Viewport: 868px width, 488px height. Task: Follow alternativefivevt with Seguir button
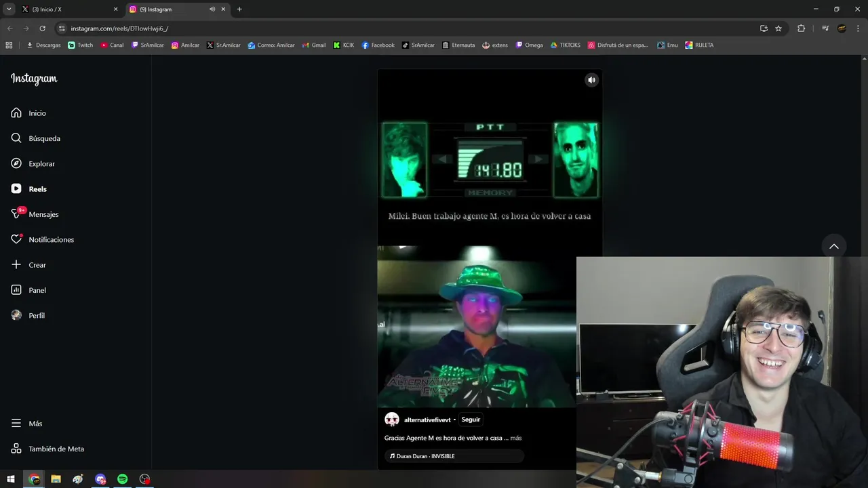pyautogui.click(x=471, y=420)
